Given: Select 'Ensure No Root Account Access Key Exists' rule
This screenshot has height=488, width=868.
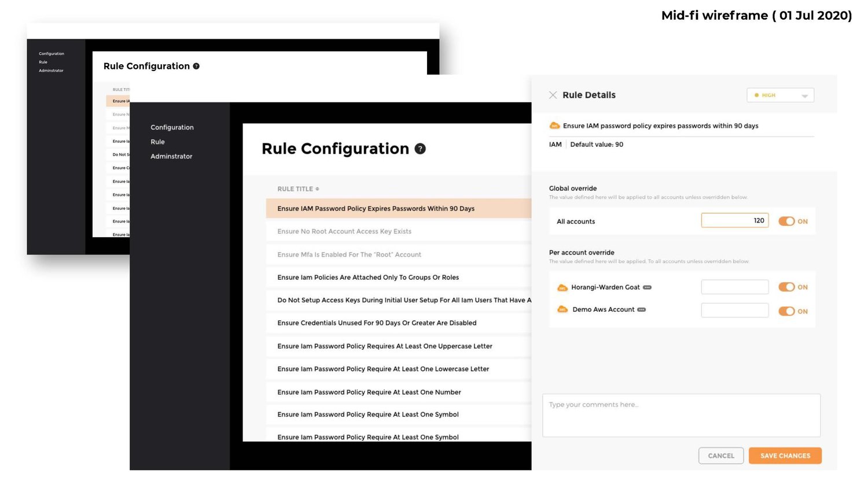Looking at the screenshot, I should point(344,231).
